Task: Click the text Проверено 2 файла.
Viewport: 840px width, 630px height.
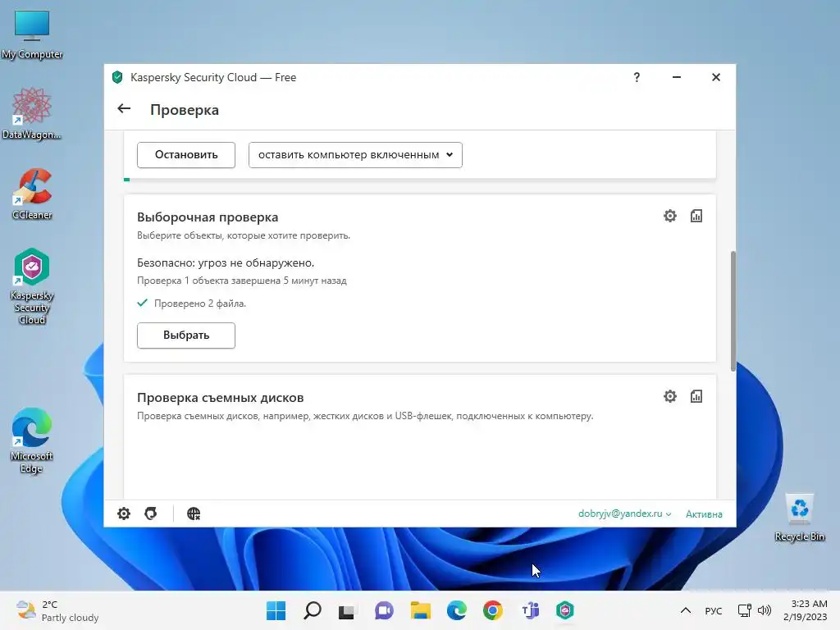Action: tap(200, 304)
